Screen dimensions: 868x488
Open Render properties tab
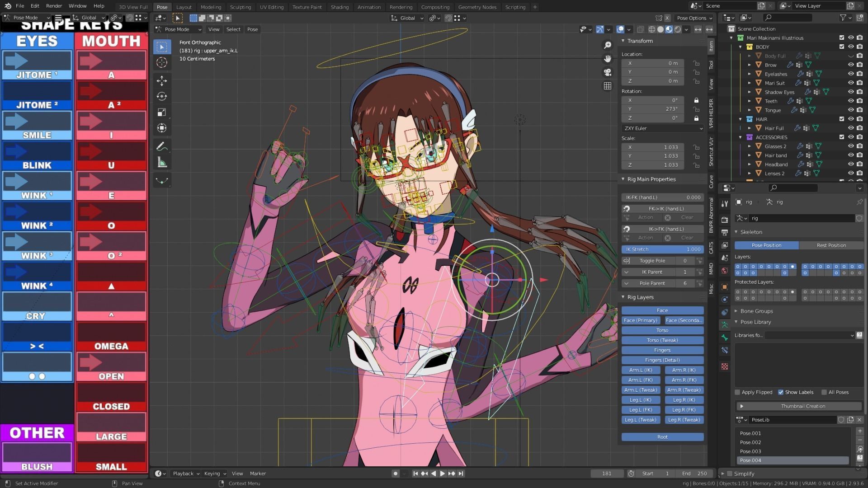coord(725,220)
